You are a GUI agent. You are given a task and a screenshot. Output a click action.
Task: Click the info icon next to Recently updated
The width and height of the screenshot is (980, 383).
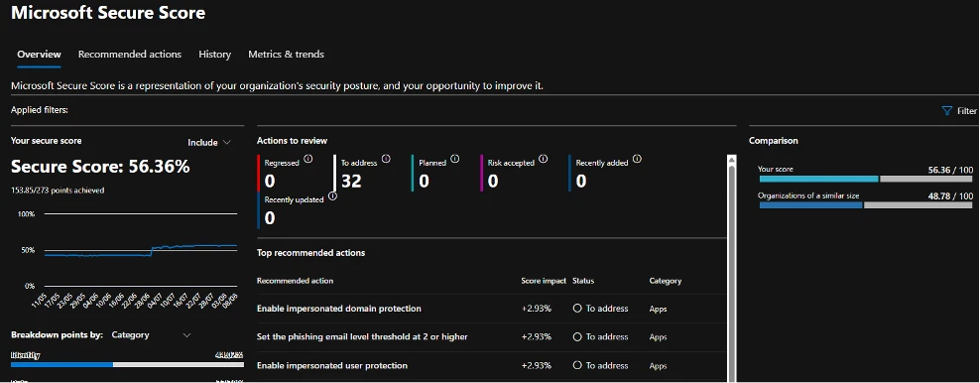tap(332, 196)
